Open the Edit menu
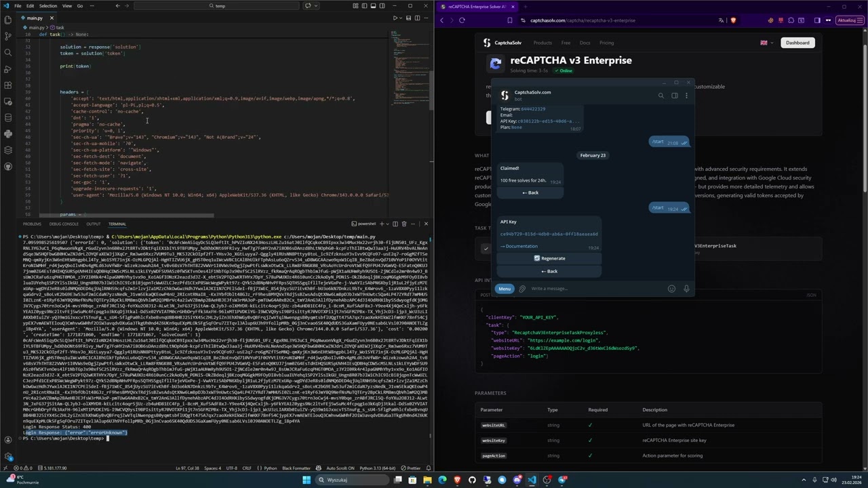868x488 pixels. point(30,6)
